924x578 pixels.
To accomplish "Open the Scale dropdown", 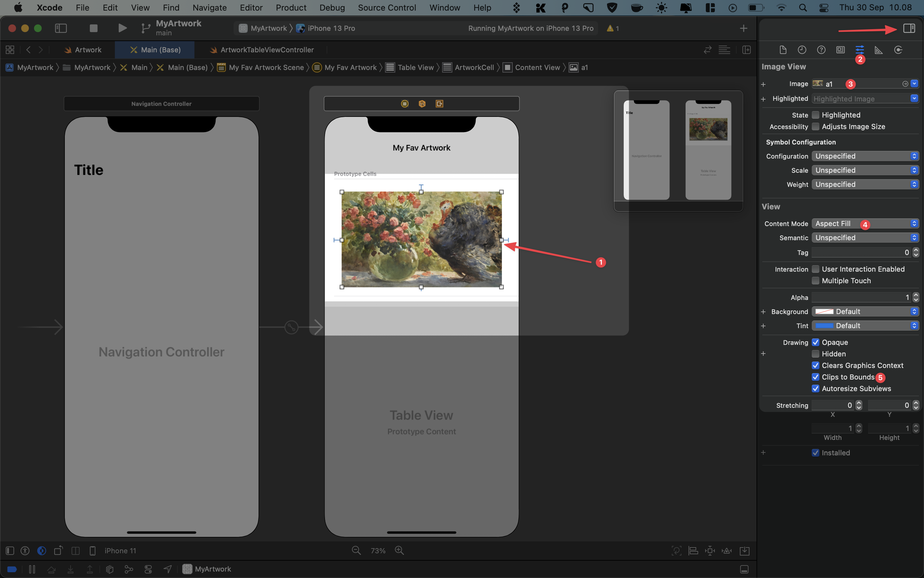I will pos(865,170).
